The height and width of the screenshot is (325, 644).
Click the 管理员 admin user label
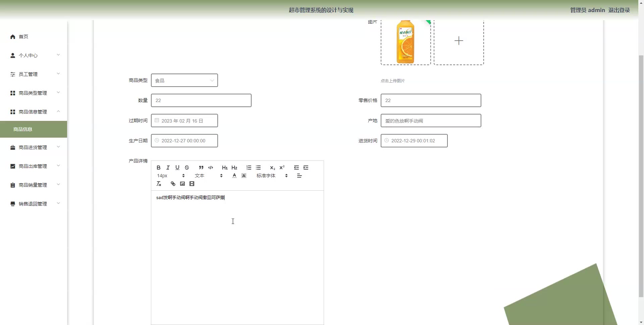point(588,10)
